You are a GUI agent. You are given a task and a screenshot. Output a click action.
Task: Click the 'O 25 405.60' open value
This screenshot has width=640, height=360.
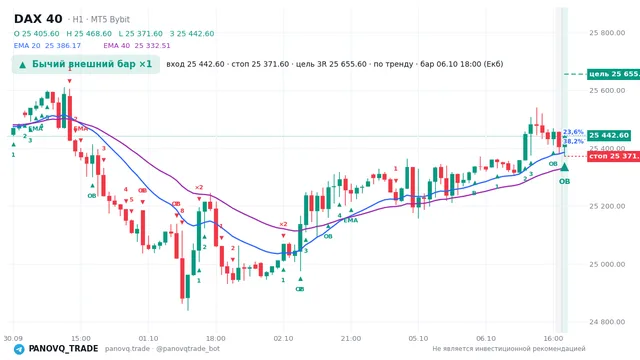[36, 33]
